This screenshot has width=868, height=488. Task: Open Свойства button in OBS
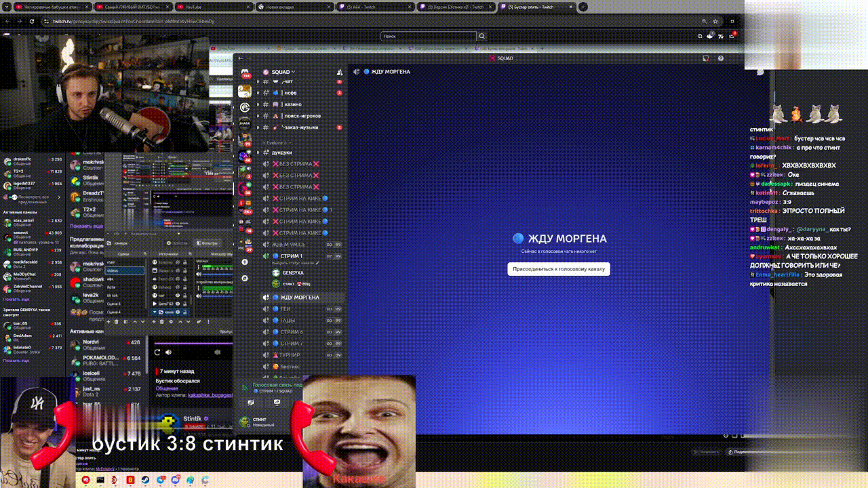[x=178, y=243]
